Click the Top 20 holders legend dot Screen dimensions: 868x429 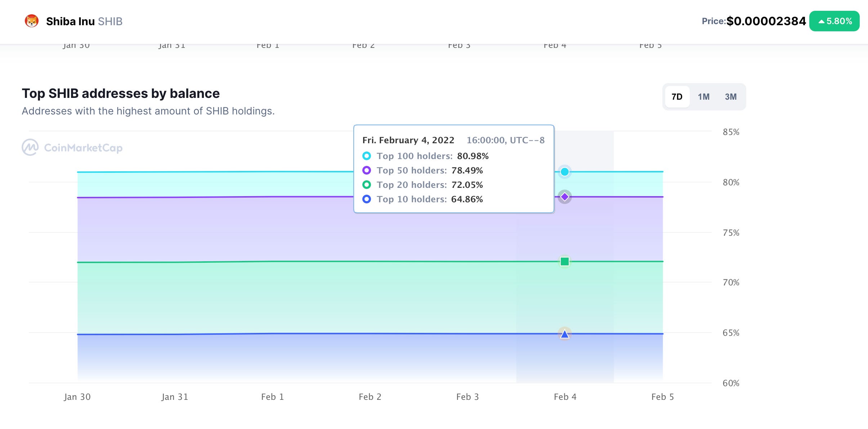click(x=366, y=185)
